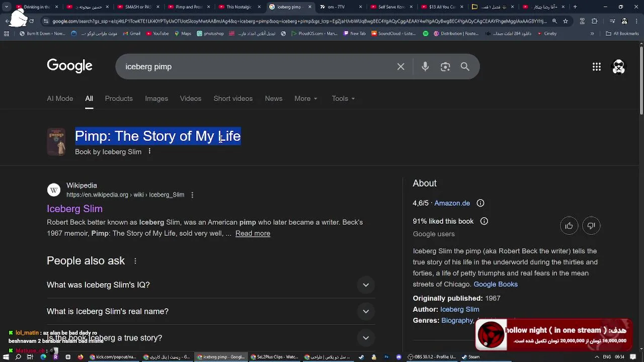
Task: Open SeL2Plus Clips taskbar window
Action: pos(274,357)
